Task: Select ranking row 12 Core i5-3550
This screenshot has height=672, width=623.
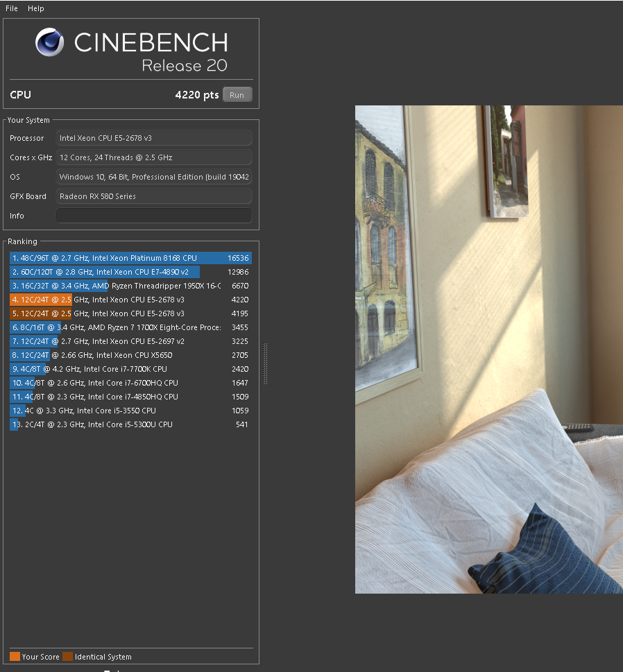Action: [x=130, y=410]
